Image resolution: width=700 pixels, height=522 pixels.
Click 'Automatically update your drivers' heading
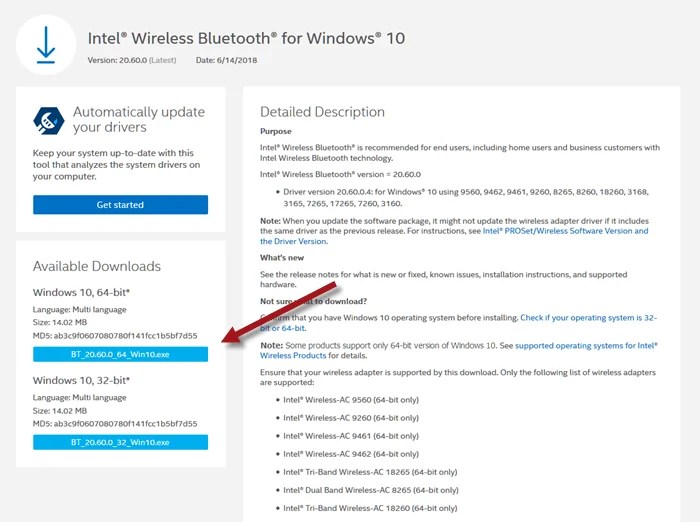pyautogui.click(x=139, y=119)
